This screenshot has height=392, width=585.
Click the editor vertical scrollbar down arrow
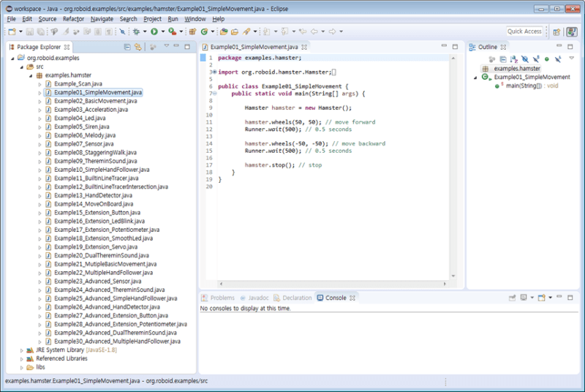point(453,276)
